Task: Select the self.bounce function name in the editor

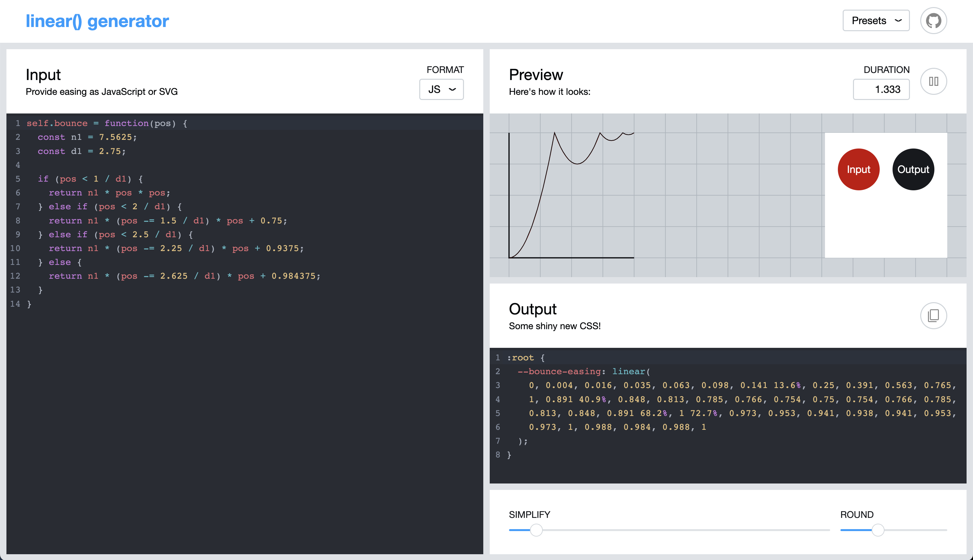Action: tap(56, 123)
